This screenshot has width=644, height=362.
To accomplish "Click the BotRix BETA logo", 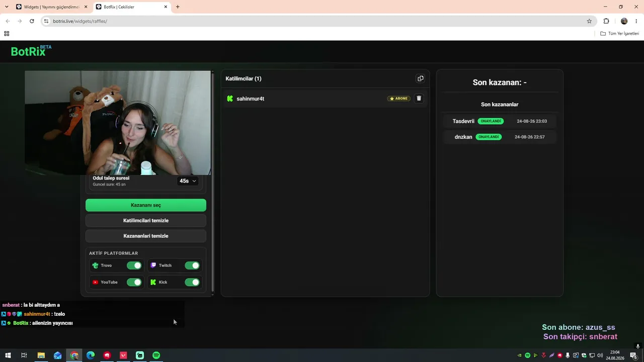I will [31, 51].
